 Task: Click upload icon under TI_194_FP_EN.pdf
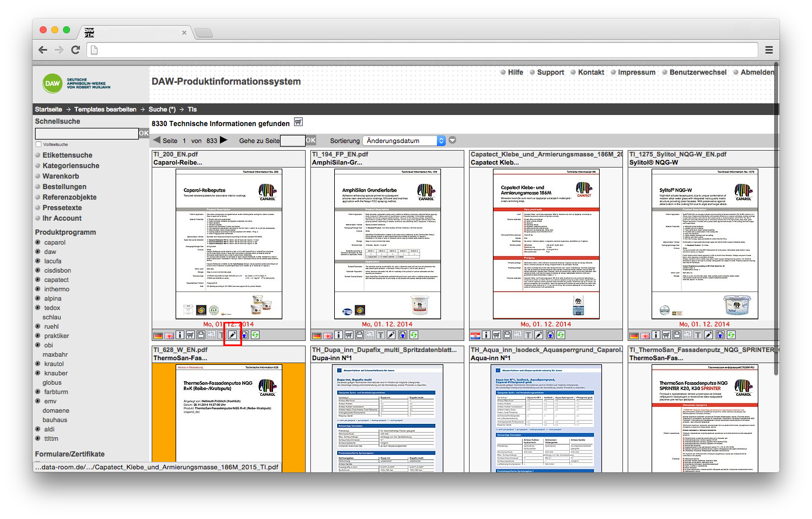pyautogui.click(x=402, y=335)
